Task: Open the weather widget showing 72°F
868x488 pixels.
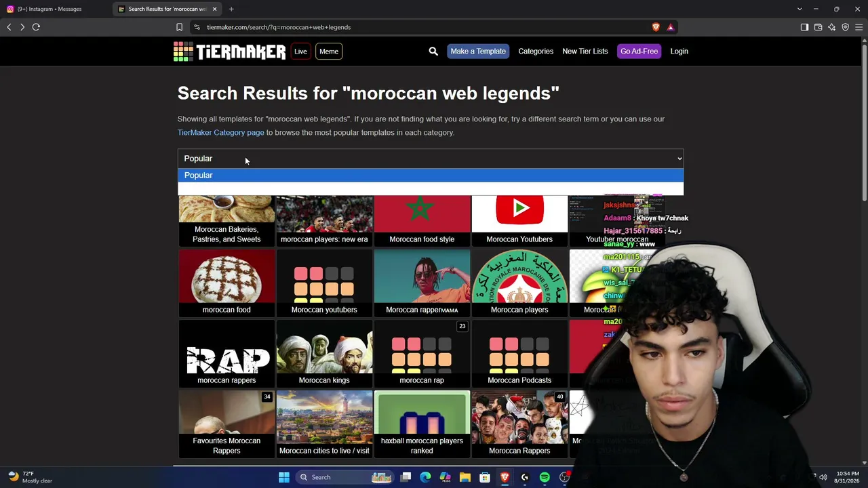Action: 30,477
